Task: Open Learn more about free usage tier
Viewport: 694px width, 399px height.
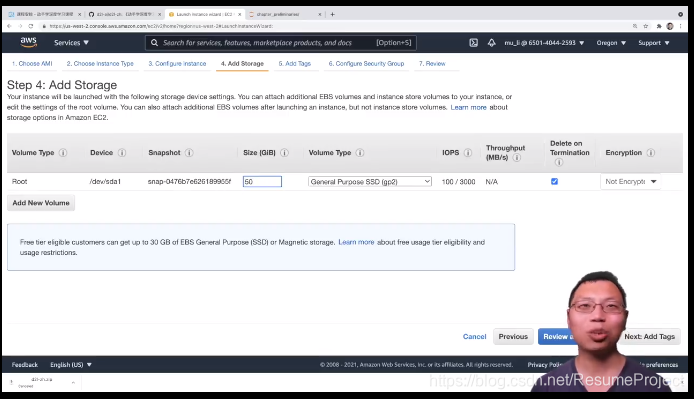Action: tap(356, 242)
